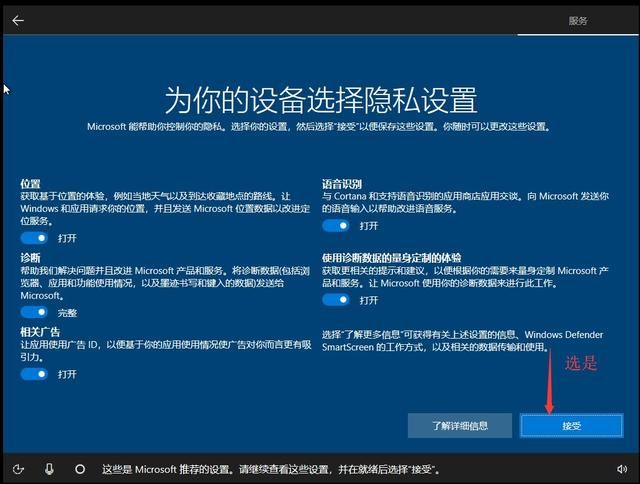Click the 使用诊断数据的量身定制的体验 heading
The width and height of the screenshot is (640, 484).
pos(391,258)
